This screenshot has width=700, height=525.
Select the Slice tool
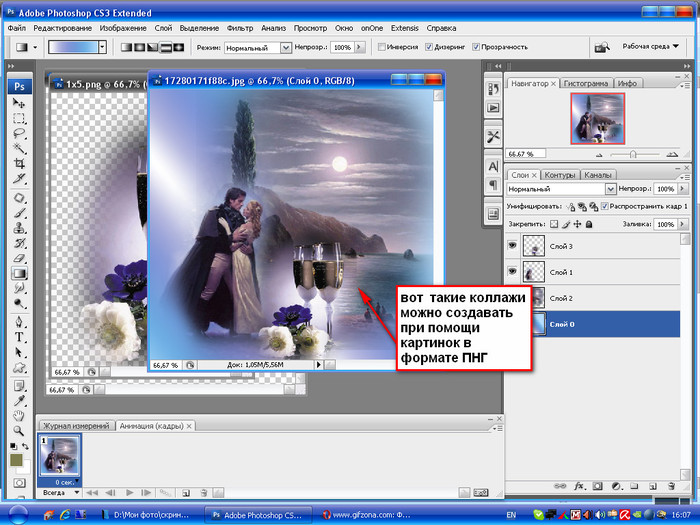pos(19,179)
